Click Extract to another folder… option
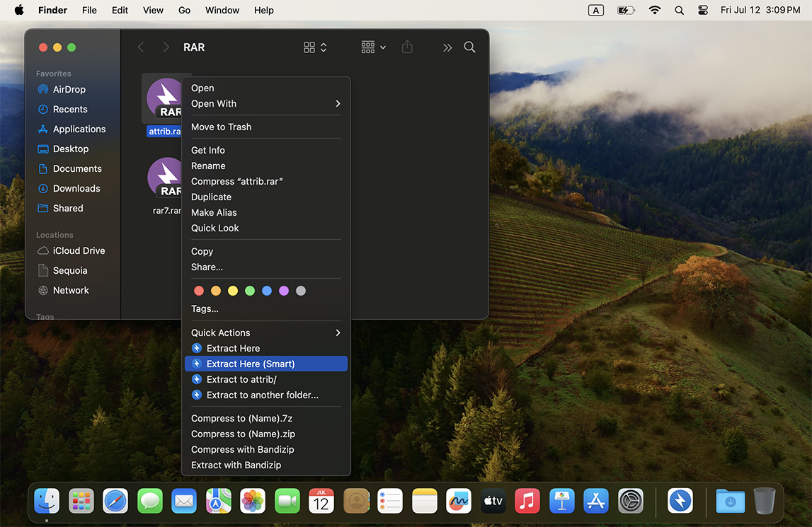 click(263, 395)
